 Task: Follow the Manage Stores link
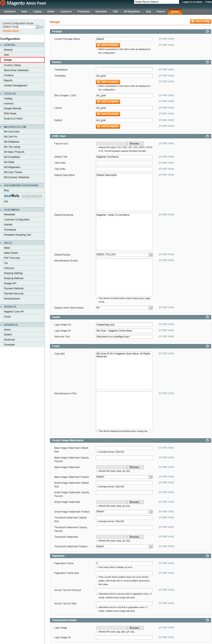click(x=11, y=31)
